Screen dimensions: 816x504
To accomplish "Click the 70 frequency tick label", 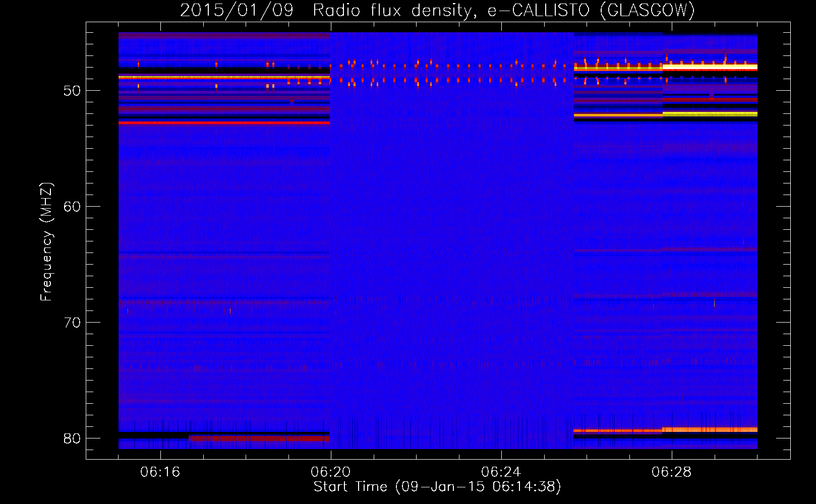I will [72, 323].
